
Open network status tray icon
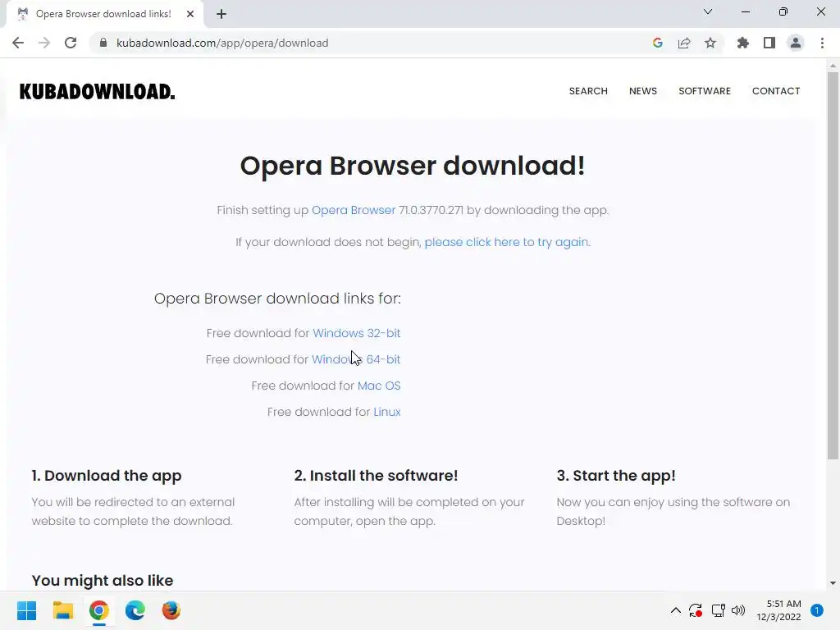(718, 610)
